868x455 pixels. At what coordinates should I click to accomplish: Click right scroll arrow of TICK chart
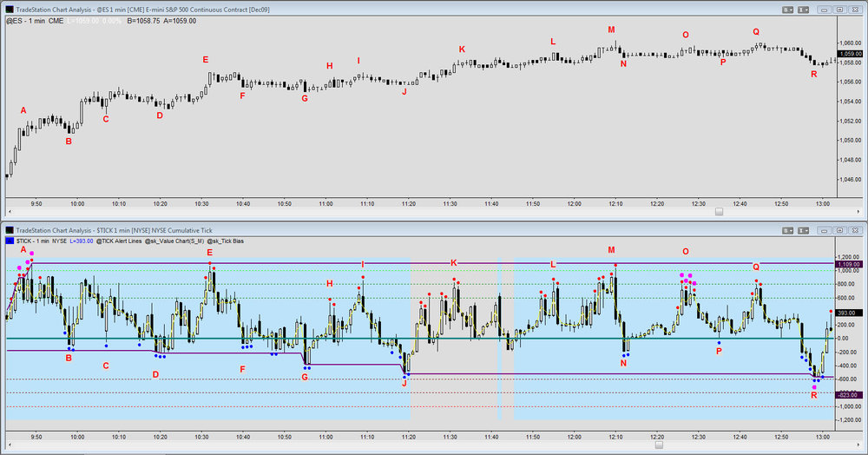point(858,445)
